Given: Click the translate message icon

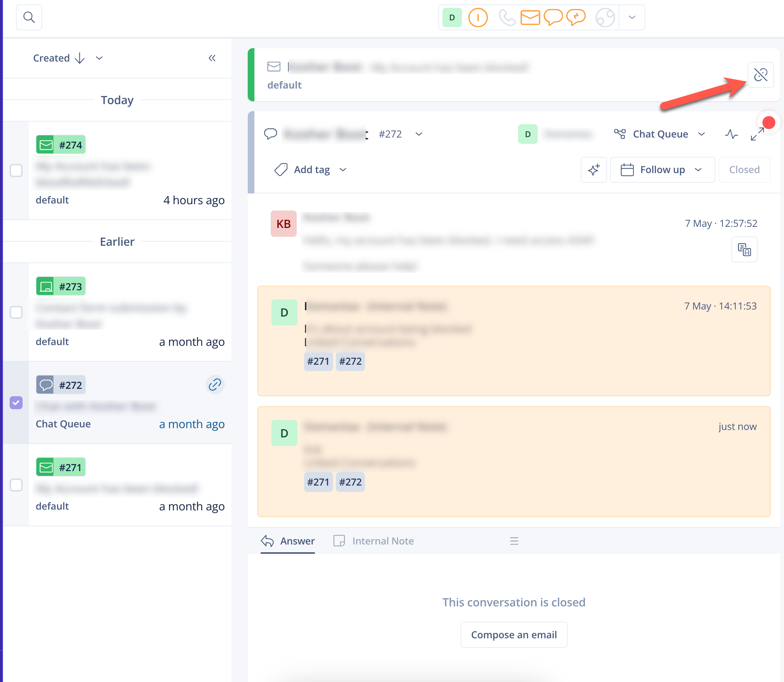Looking at the screenshot, I should (744, 250).
